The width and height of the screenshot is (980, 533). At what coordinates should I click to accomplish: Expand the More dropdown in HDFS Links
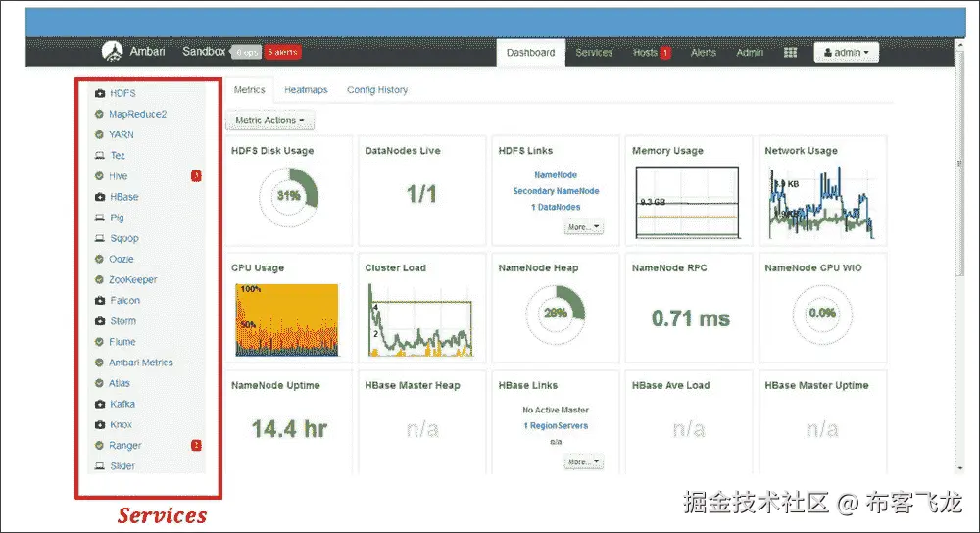pyautogui.click(x=584, y=227)
